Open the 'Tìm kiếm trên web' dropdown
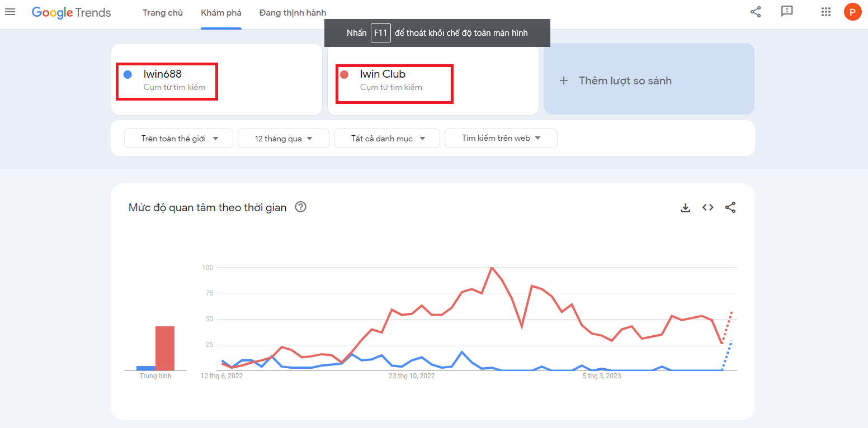 coord(501,138)
